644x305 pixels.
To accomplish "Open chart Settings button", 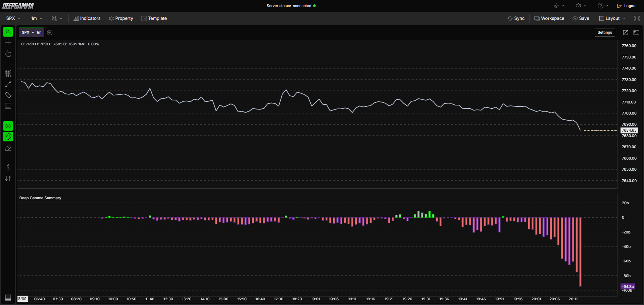I will pyautogui.click(x=605, y=33).
